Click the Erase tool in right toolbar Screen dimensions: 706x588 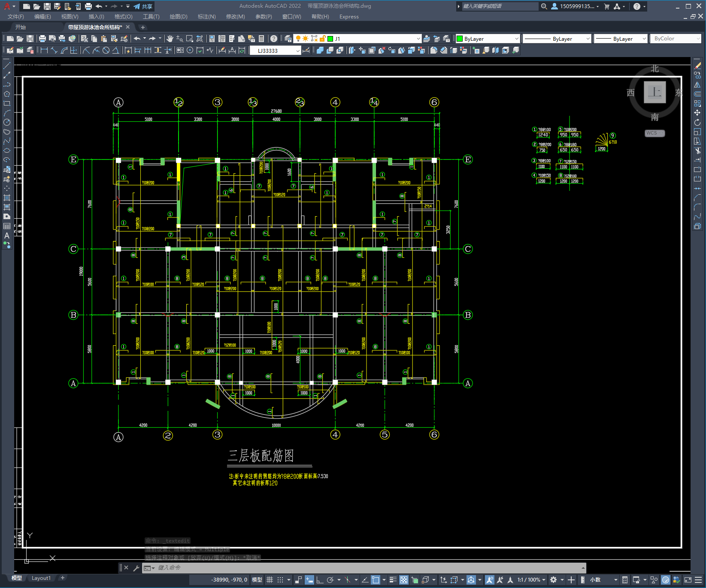(x=697, y=66)
